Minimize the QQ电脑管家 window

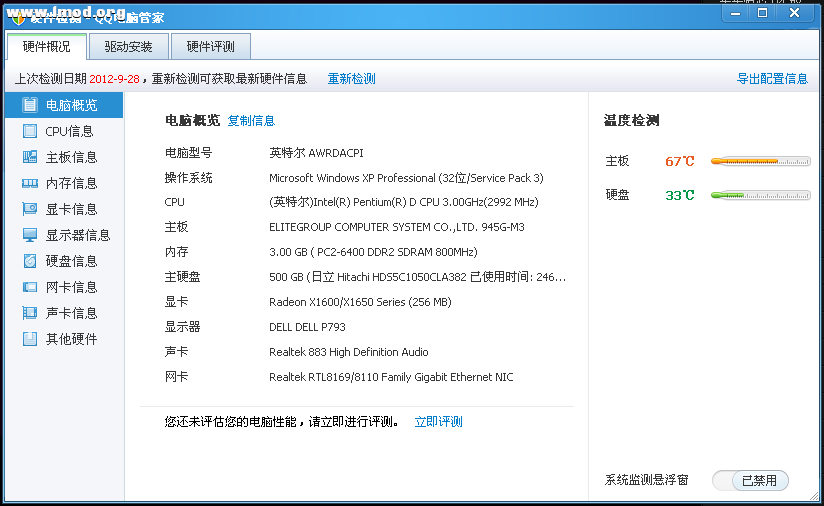tap(736, 13)
